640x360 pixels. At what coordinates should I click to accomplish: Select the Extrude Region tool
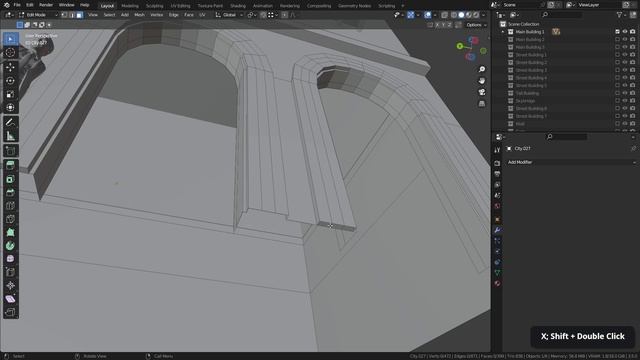pyautogui.click(x=11, y=165)
